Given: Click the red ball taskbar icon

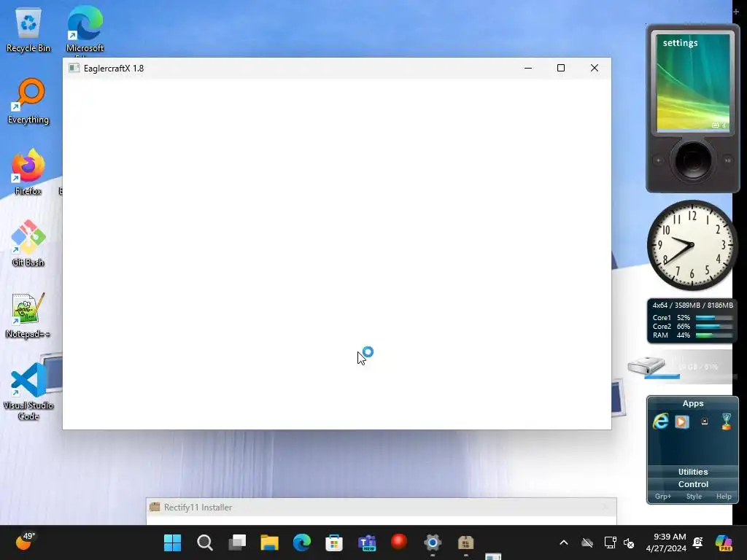Looking at the screenshot, I should click(x=399, y=542).
